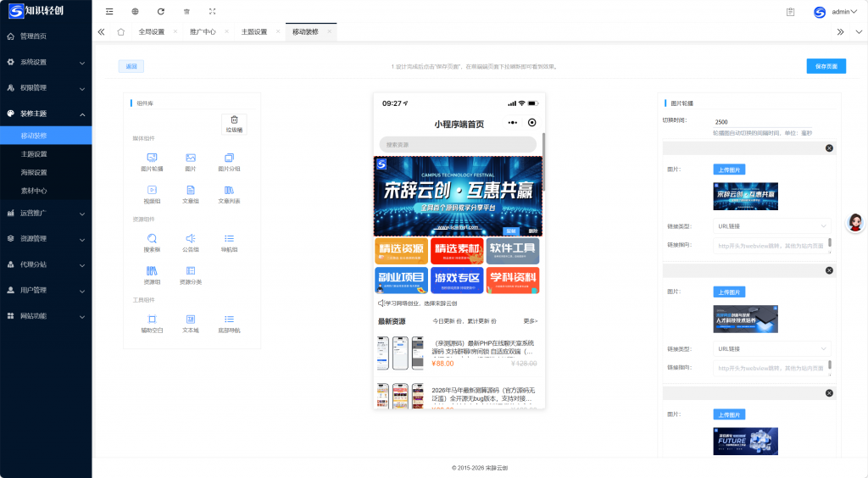
Task: Add the 文本域 text area component
Action: (x=191, y=324)
